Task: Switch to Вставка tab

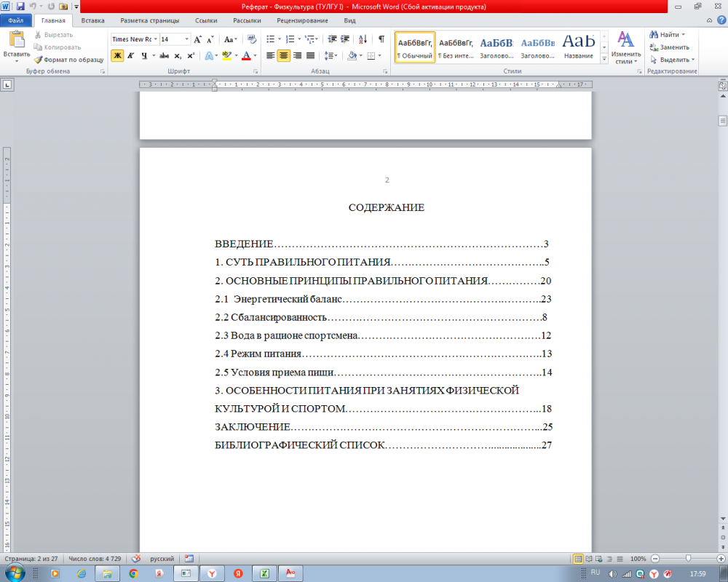Action: tap(93, 20)
